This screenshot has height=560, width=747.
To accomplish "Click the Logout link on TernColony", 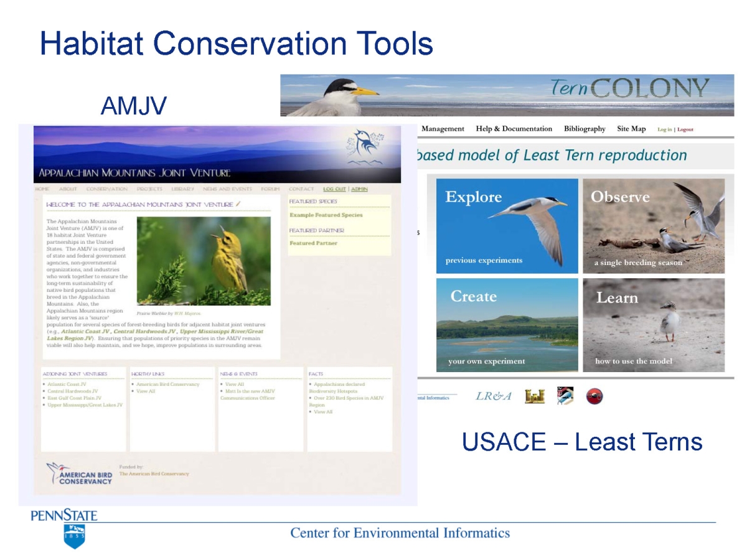I will [x=685, y=129].
